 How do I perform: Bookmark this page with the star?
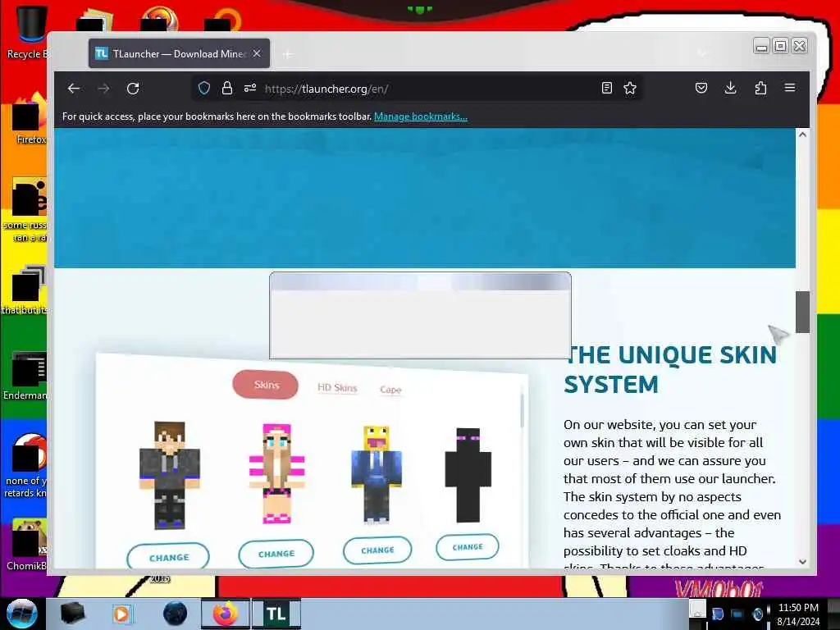point(630,88)
